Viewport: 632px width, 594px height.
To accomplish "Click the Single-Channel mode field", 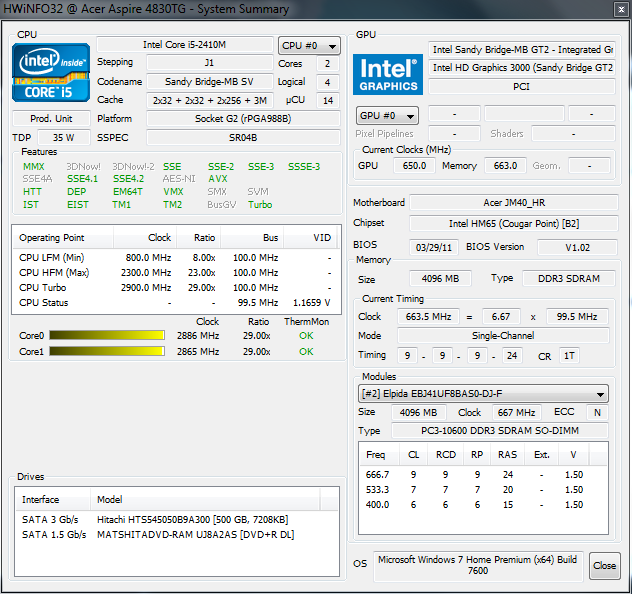I will click(503, 336).
